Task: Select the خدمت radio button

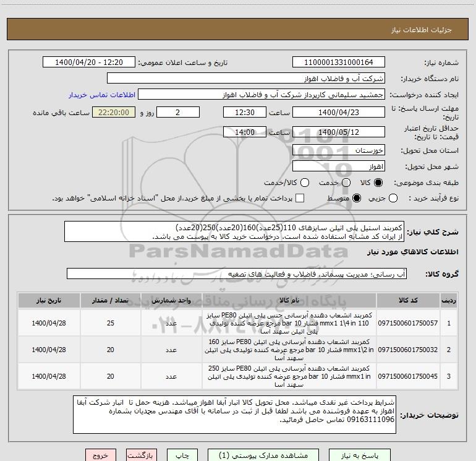Action: pos(346,183)
